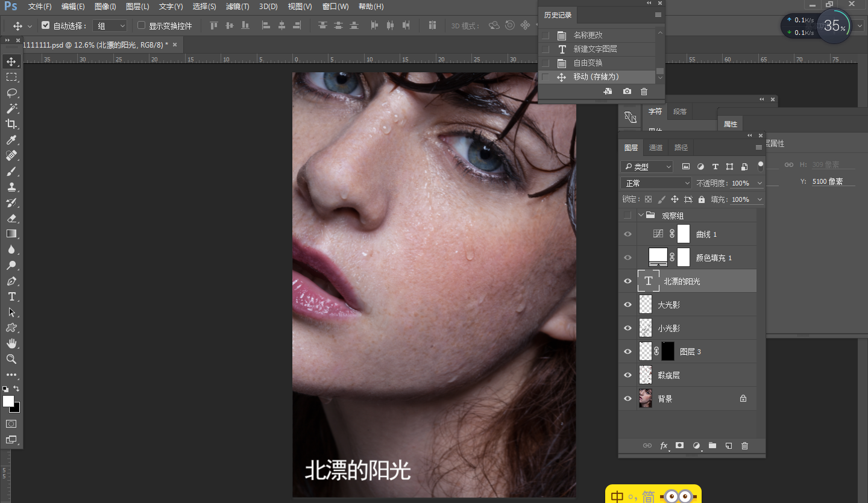Image resolution: width=868 pixels, height=503 pixels.
Task: Hide the 背景 layer
Action: tap(627, 399)
